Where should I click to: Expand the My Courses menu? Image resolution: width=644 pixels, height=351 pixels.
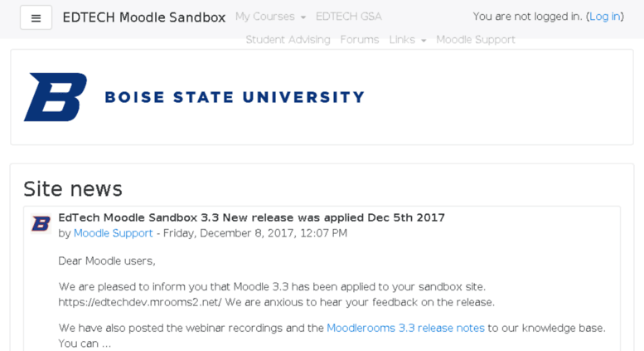(271, 17)
